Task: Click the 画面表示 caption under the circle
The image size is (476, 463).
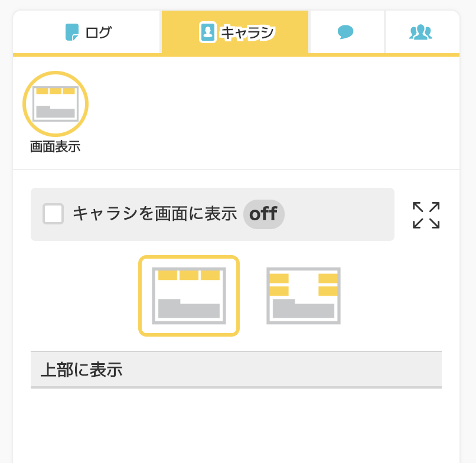Action: pos(55,147)
